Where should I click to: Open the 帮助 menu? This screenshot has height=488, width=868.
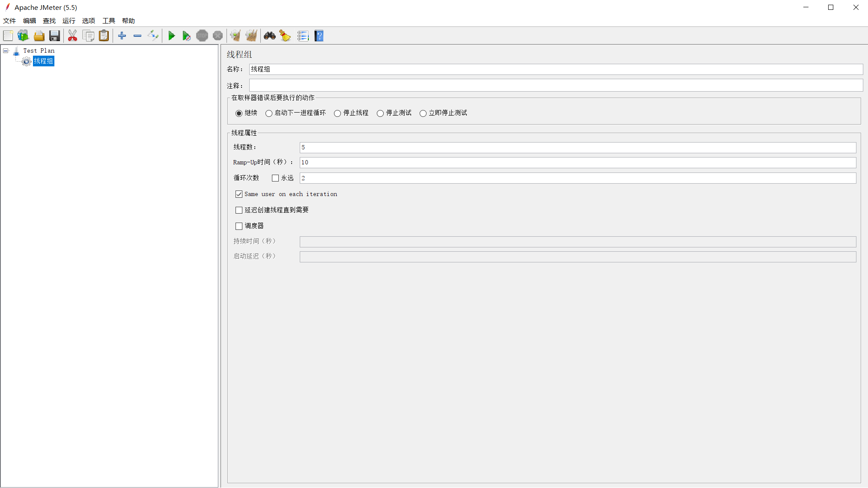point(128,21)
